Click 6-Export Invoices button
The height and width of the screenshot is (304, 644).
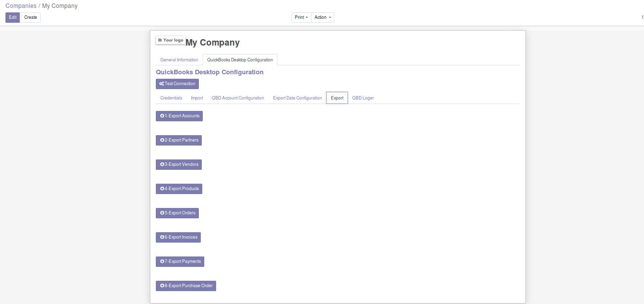[x=178, y=237]
